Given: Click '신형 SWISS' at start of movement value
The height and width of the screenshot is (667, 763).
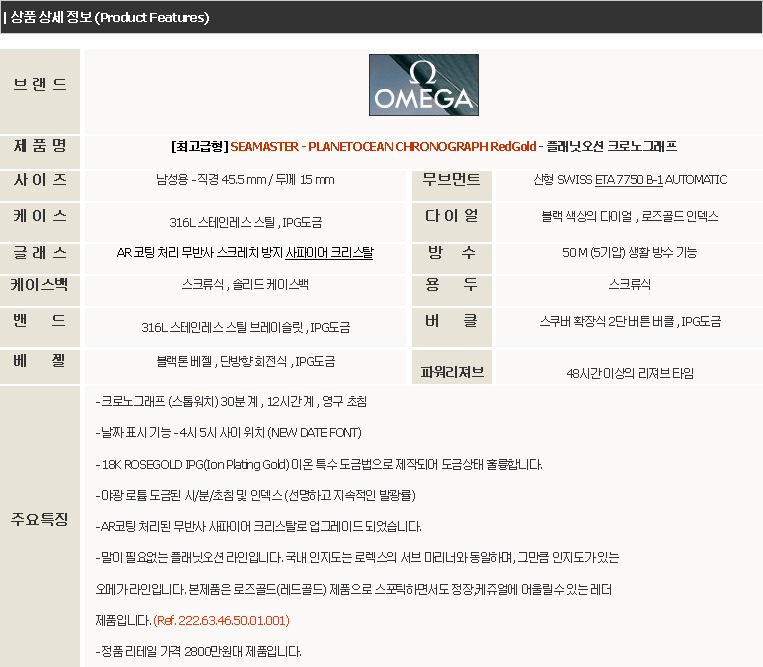Looking at the screenshot, I should [x=563, y=180].
